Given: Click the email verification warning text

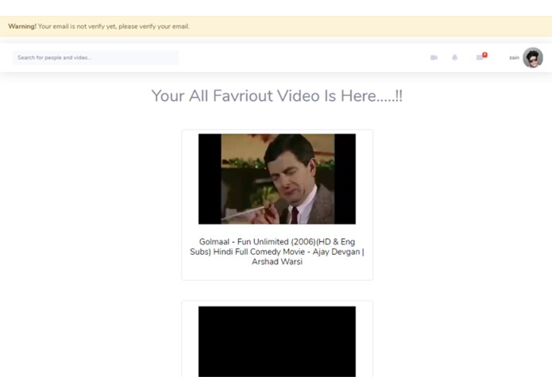Looking at the screenshot, I should (99, 26).
